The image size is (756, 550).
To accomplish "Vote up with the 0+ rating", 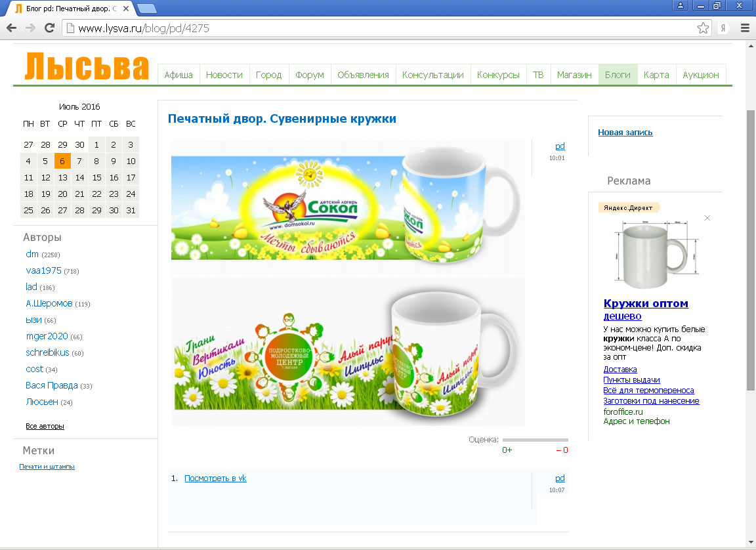I will pos(507,450).
